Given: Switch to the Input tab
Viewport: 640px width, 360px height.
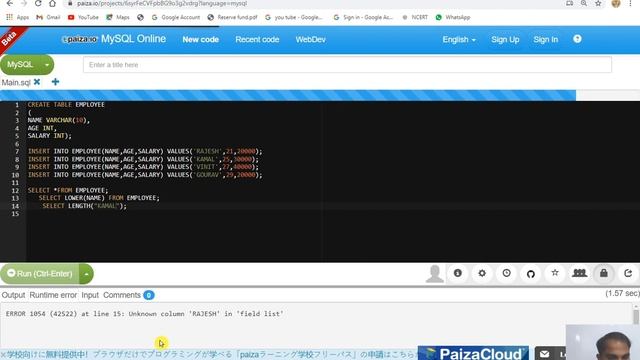Looking at the screenshot, I should click(90, 295).
